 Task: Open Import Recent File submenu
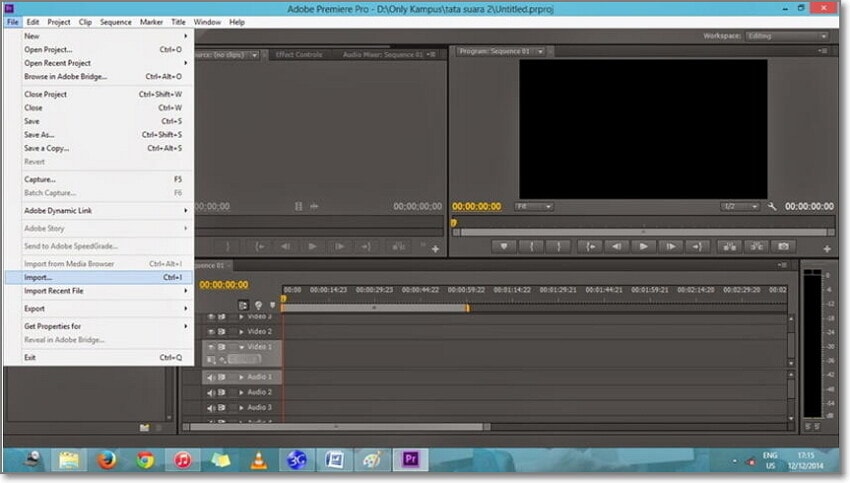point(99,291)
